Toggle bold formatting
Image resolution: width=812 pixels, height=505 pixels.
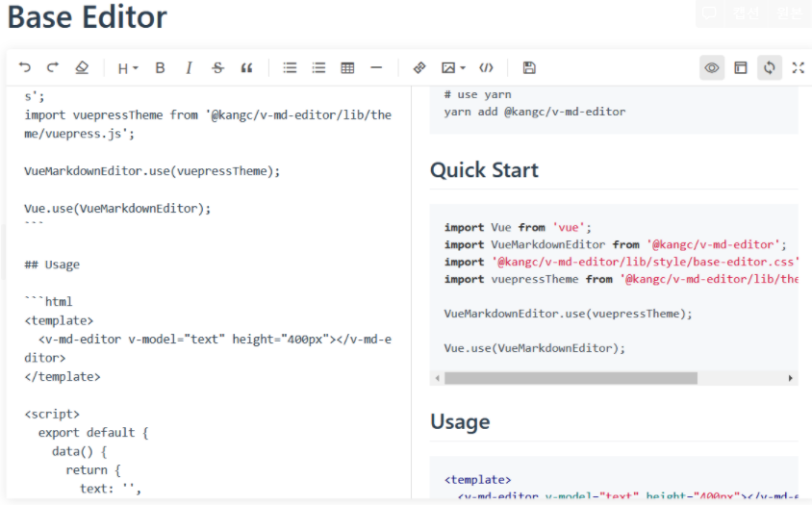point(160,68)
